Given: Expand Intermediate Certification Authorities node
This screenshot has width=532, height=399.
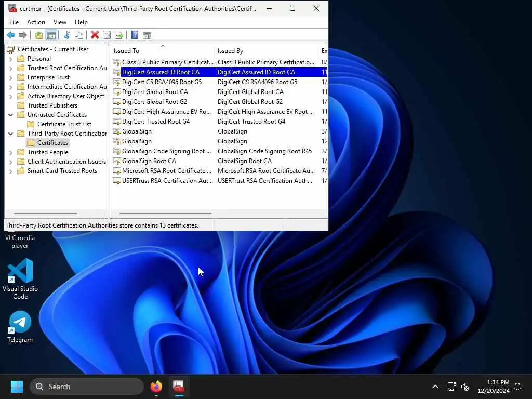Looking at the screenshot, I should coord(10,87).
